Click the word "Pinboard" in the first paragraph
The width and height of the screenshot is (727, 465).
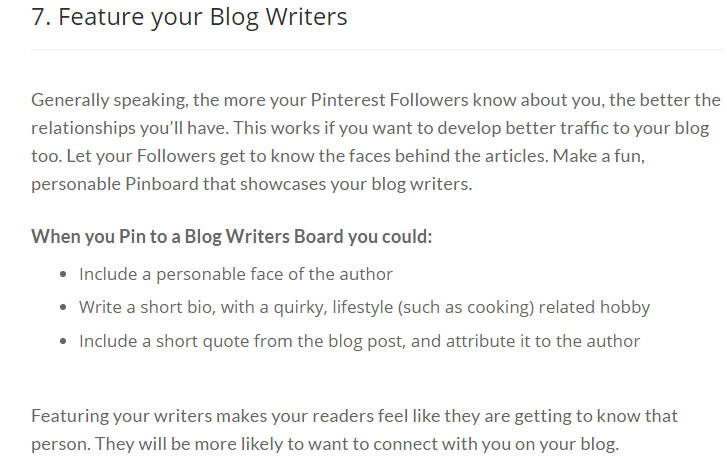162,184
